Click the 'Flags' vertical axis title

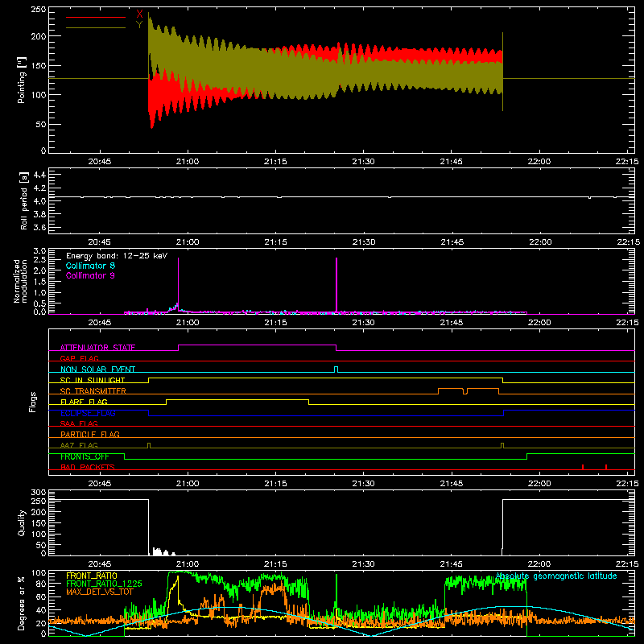pyautogui.click(x=32, y=402)
